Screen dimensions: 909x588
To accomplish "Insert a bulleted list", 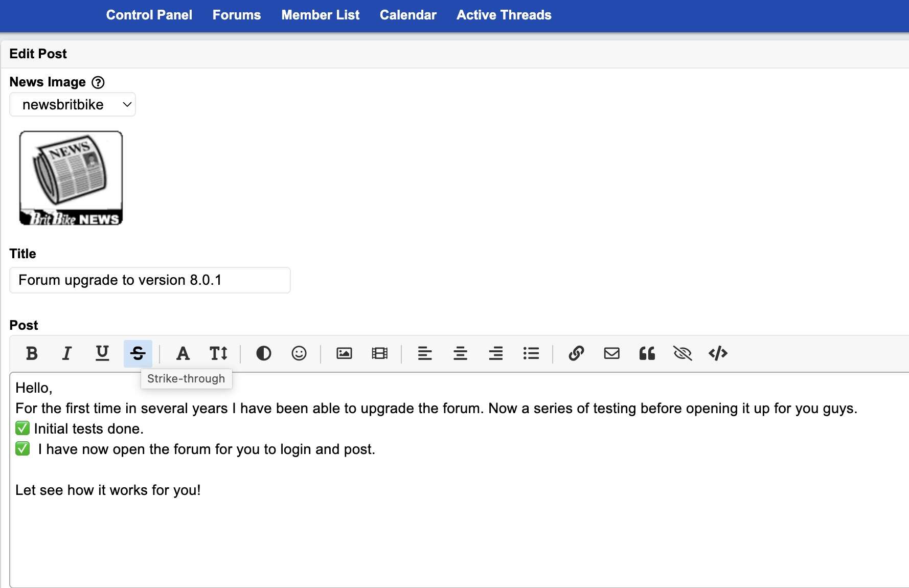I will pos(531,353).
